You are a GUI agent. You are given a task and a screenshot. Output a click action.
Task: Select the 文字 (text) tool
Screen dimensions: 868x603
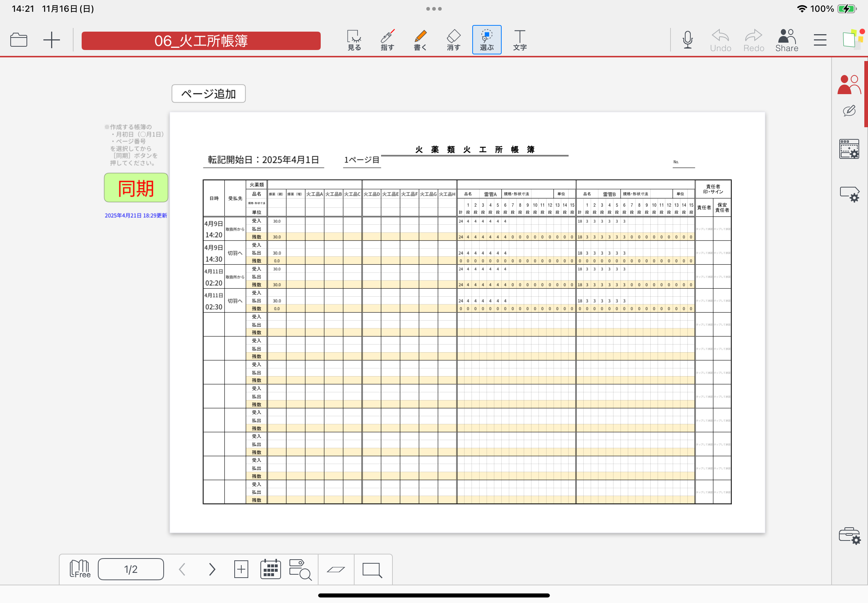[x=520, y=40]
